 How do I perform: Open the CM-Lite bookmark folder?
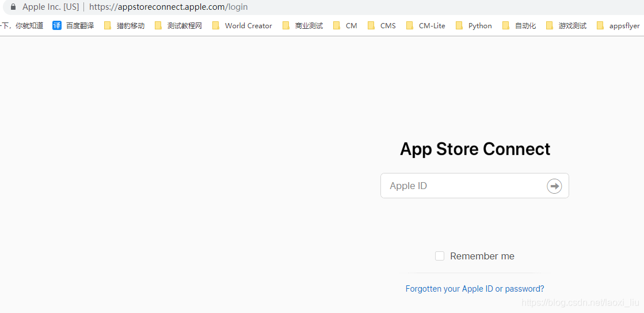coord(426,25)
